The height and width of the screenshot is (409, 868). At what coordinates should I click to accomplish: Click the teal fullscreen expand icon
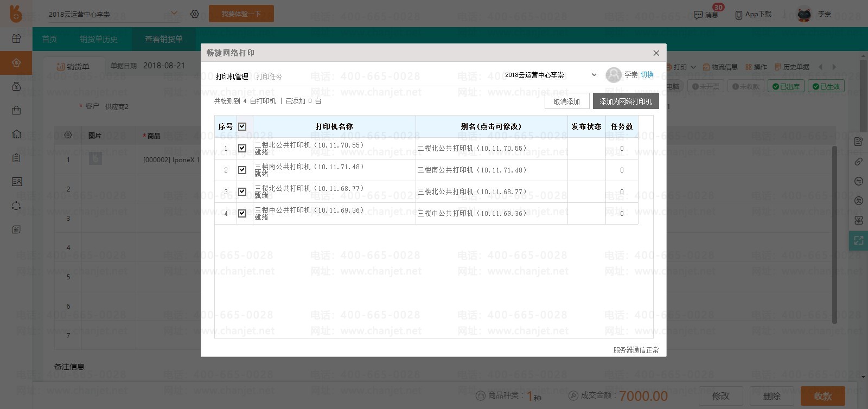click(858, 240)
